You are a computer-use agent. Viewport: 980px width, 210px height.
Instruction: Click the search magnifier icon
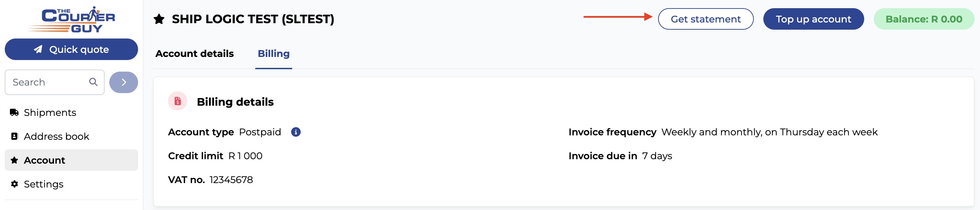point(93,81)
